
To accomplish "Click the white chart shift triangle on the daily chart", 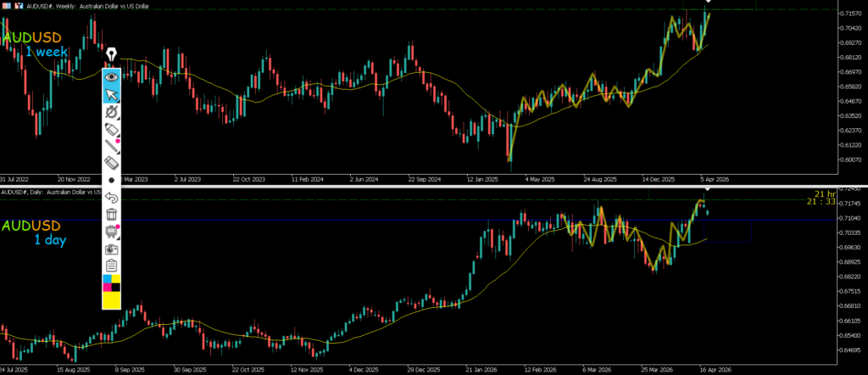I will [x=706, y=193].
